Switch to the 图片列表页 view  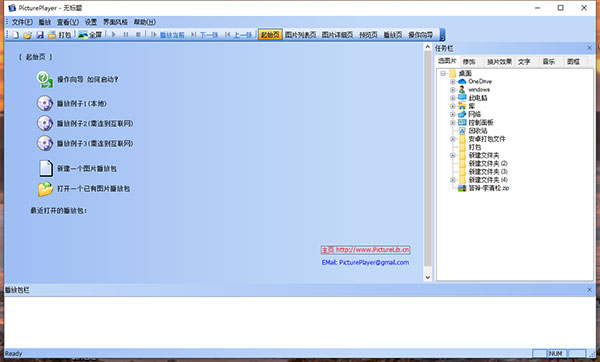pyautogui.click(x=300, y=35)
